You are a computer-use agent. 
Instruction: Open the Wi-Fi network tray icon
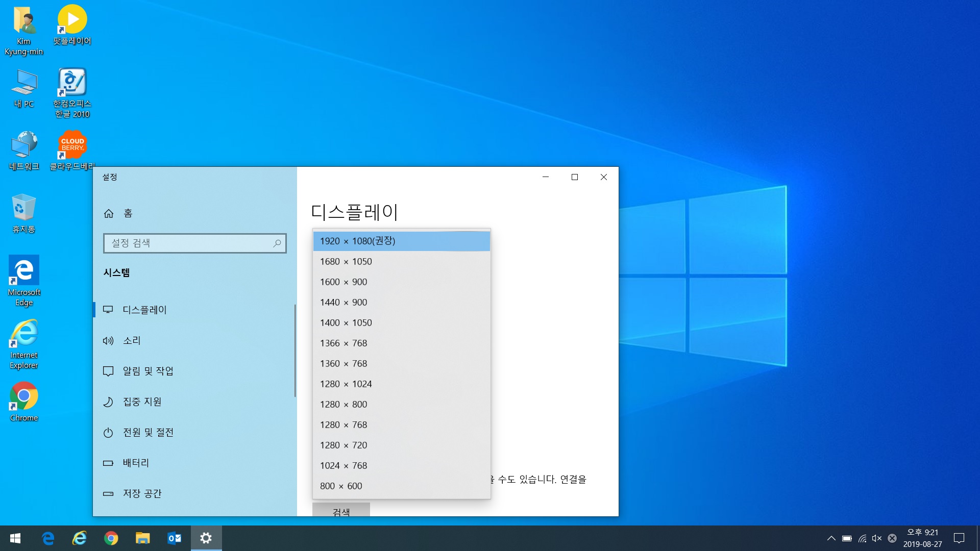click(862, 538)
